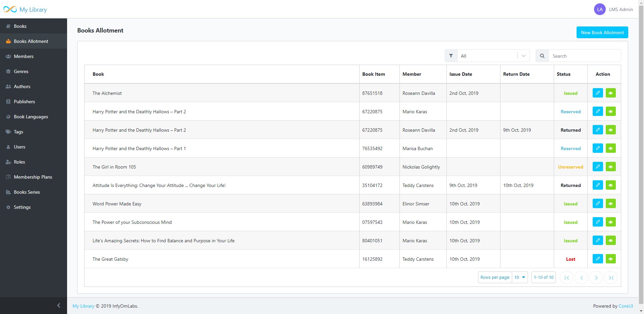
Task: Click the search magnifier icon
Action: (542, 56)
